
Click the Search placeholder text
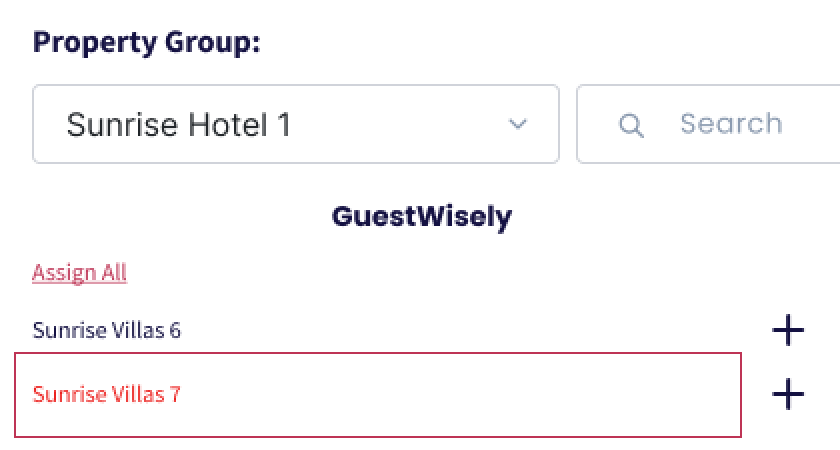[731, 124]
